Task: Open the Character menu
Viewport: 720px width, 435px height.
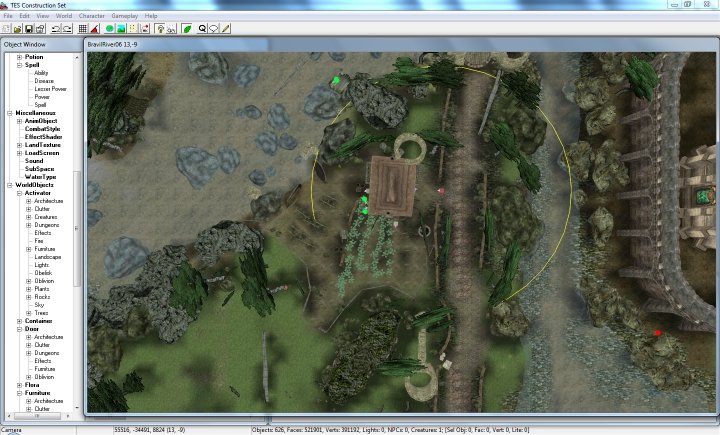Action: [92, 16]
